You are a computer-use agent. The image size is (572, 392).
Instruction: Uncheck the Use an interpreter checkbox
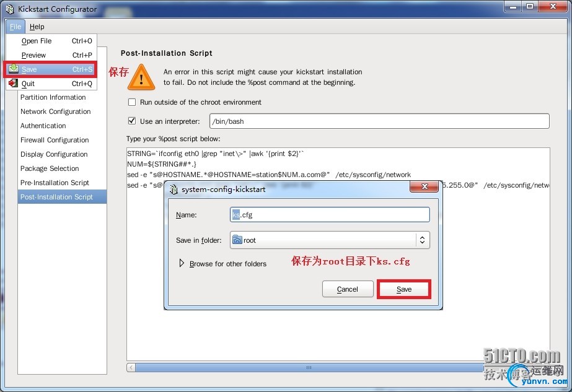(132, 121)
